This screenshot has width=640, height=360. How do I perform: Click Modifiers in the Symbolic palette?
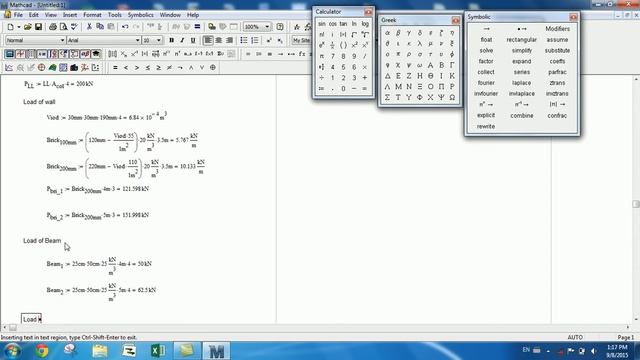point(557,29)
